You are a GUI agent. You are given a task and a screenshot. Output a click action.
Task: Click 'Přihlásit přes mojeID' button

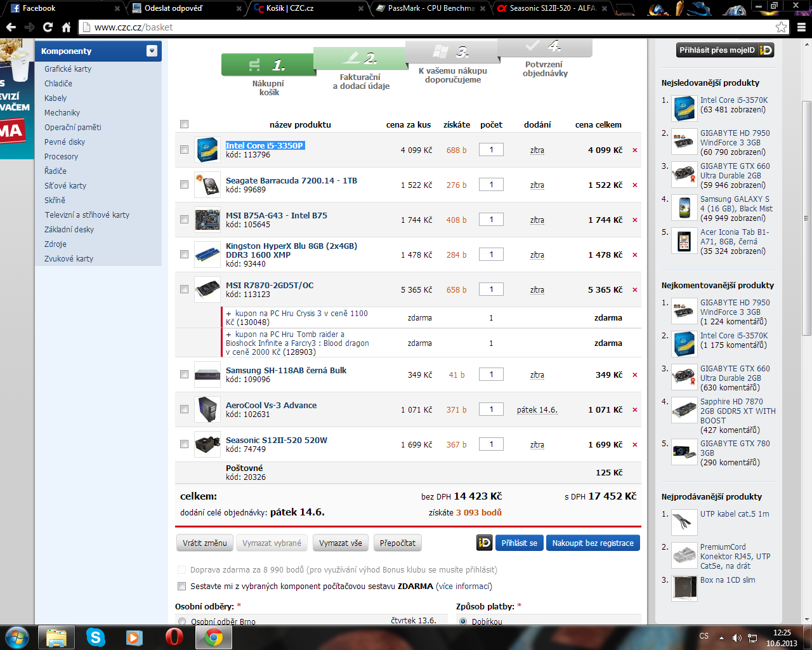[x=726, y=50]
